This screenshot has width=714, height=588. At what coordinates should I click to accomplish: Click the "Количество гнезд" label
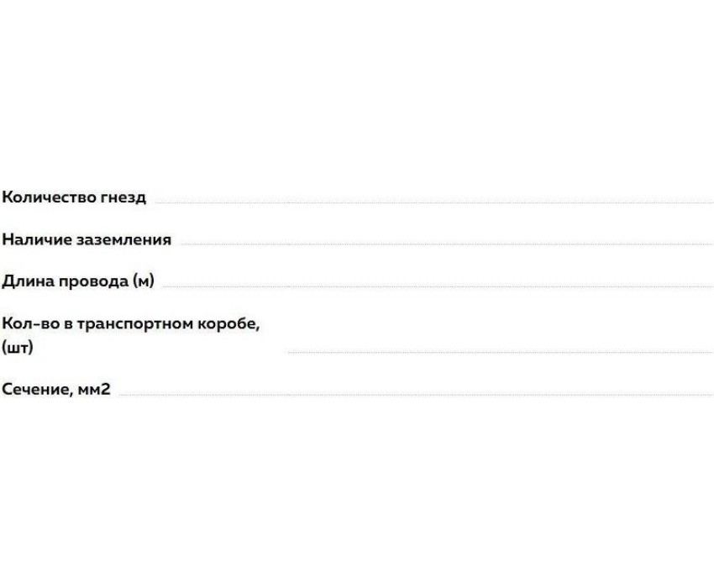point(74,197)
